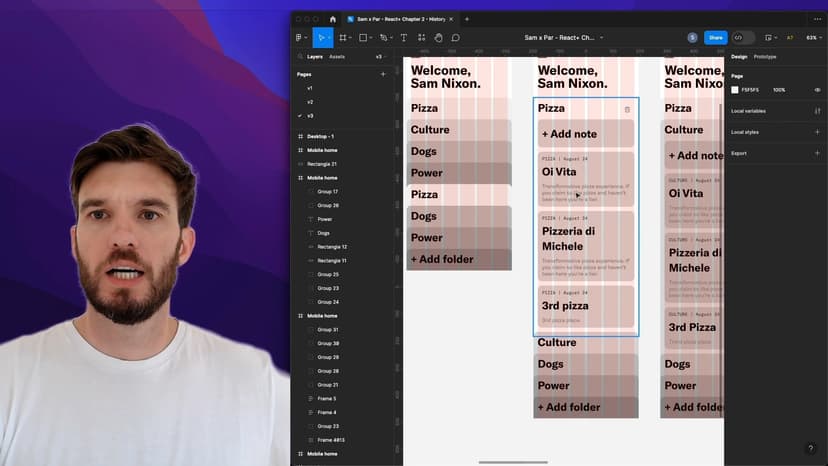Select the Text tool
The height and width of the screenshot is (466, 828).
[404, 38]
